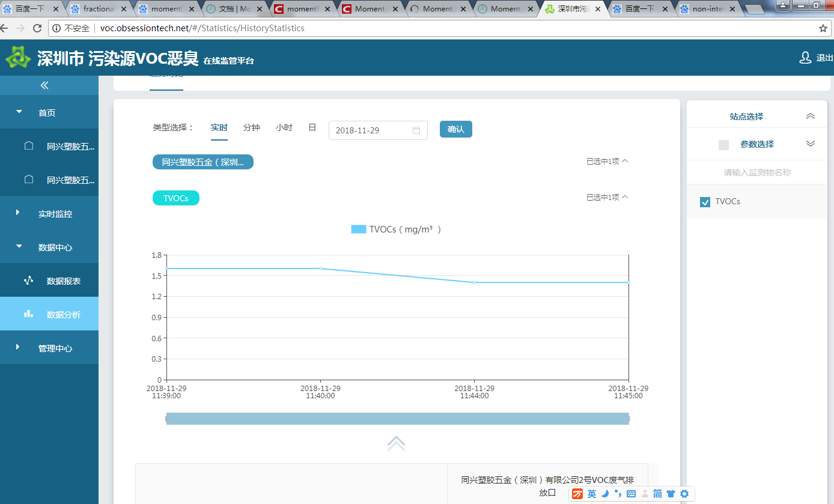Click the 数据分析 bar-chart icon

click(x=28, y=314)
